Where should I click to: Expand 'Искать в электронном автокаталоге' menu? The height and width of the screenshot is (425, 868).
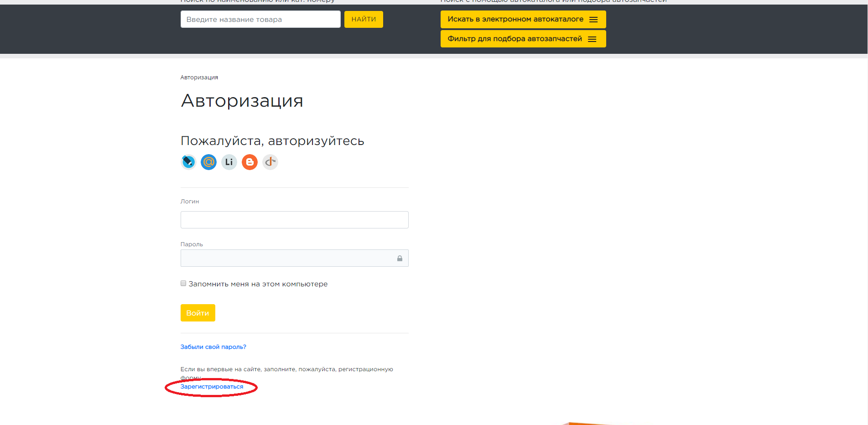(x=523, y=19)
